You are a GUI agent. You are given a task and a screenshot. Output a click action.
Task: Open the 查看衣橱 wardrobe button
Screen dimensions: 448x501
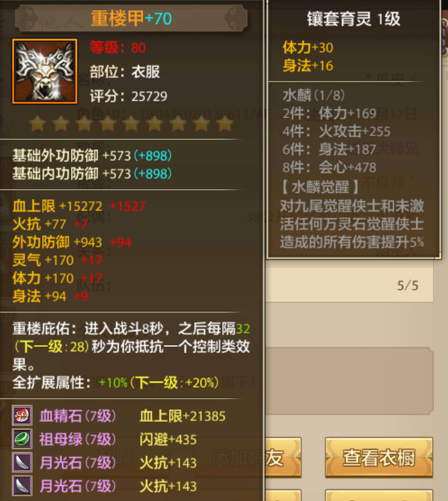pos(379,457)
